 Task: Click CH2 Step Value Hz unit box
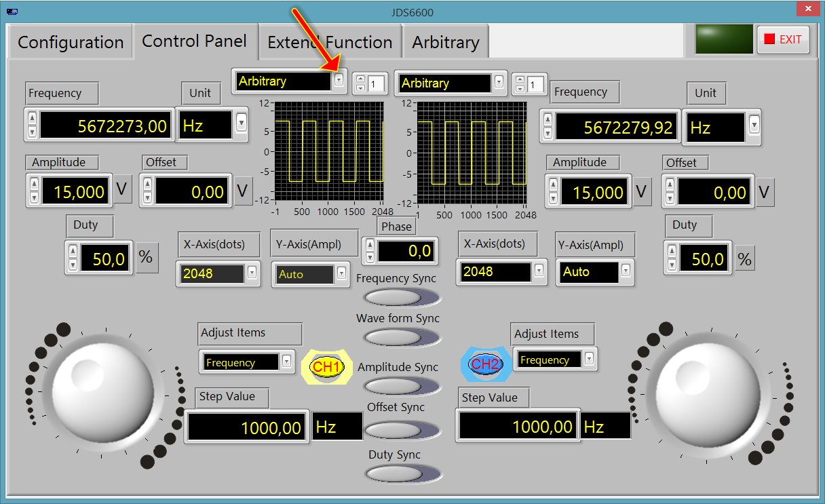(605, 427)
